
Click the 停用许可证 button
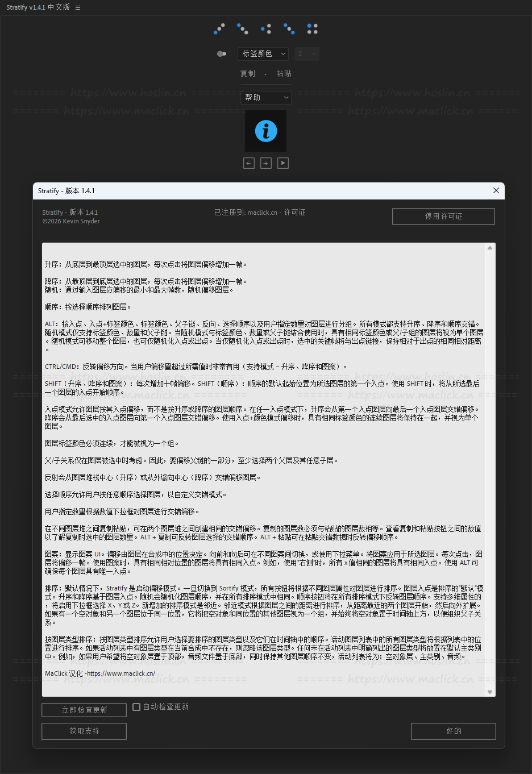click(443, 216)
